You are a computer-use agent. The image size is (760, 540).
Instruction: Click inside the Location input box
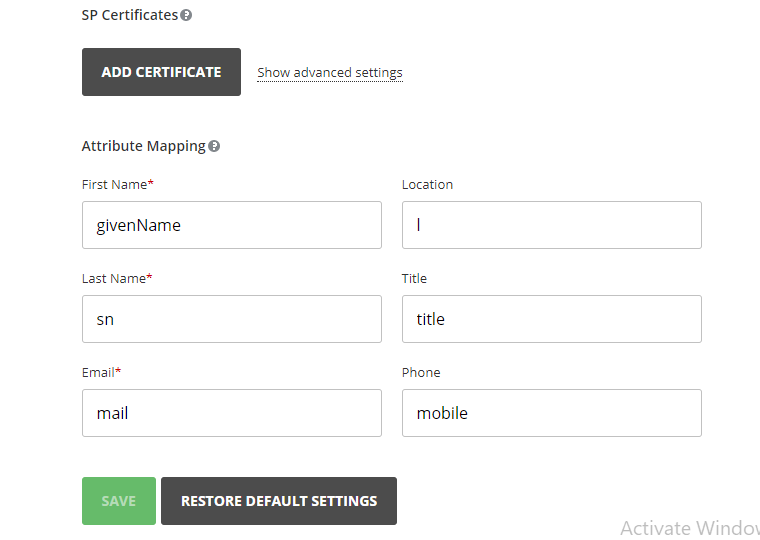point(551,225)
